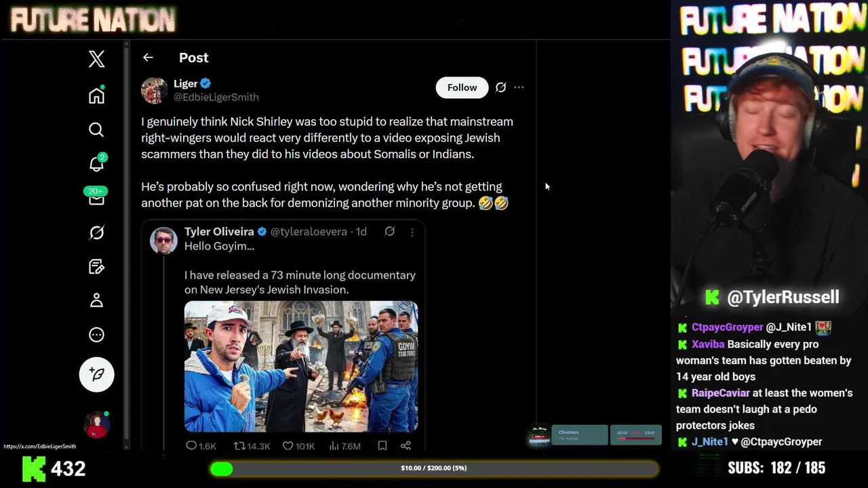Click Grok explain icon beside Follow
Viewport: 868px width, 488px height.
(500, 87)
